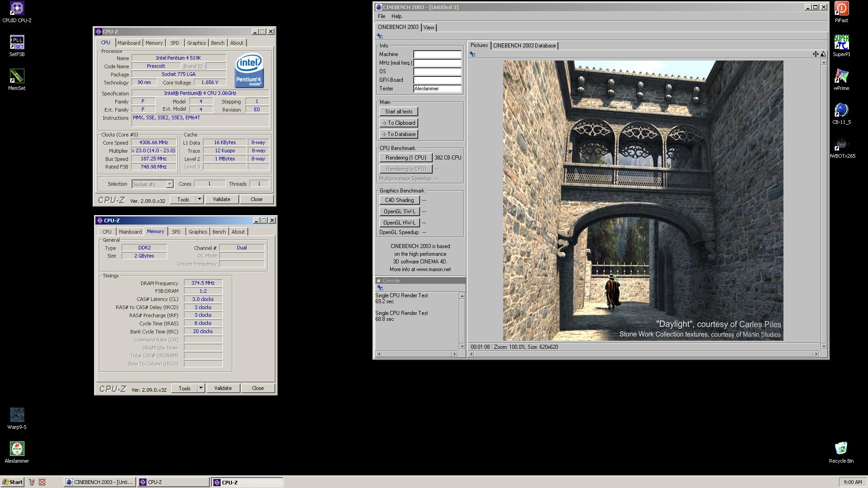Click the first quick launch icon beside Start

[31, 482]
